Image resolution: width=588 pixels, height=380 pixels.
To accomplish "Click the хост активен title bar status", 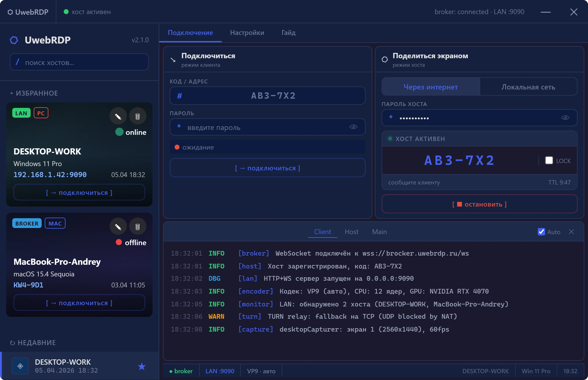I will pyautogui.click(x=87, y=12).
